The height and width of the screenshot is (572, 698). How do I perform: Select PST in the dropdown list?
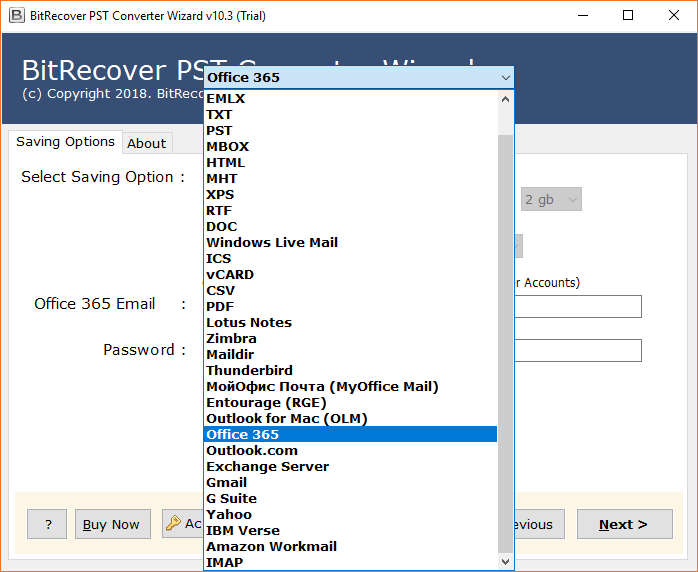click(x=350, y=130)
